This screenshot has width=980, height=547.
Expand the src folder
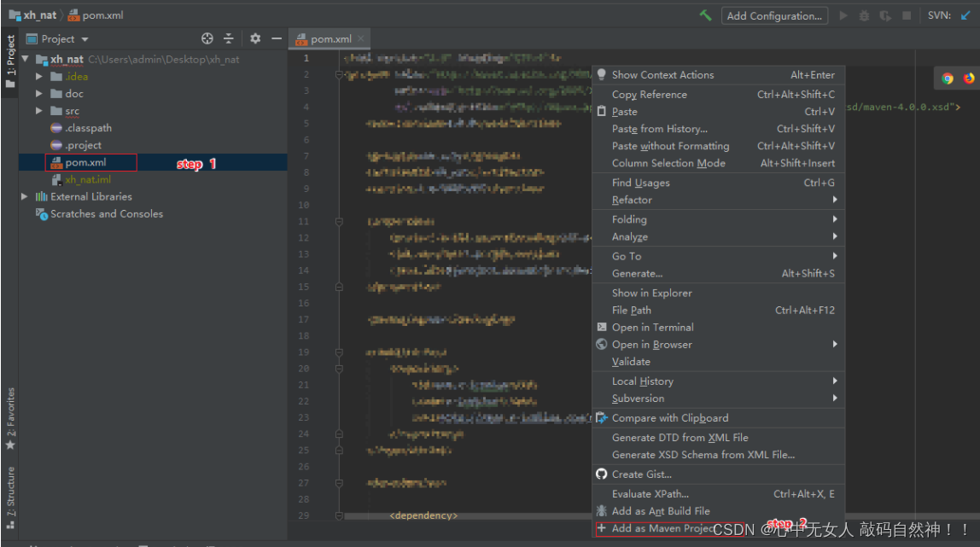[x=38, y=111]
